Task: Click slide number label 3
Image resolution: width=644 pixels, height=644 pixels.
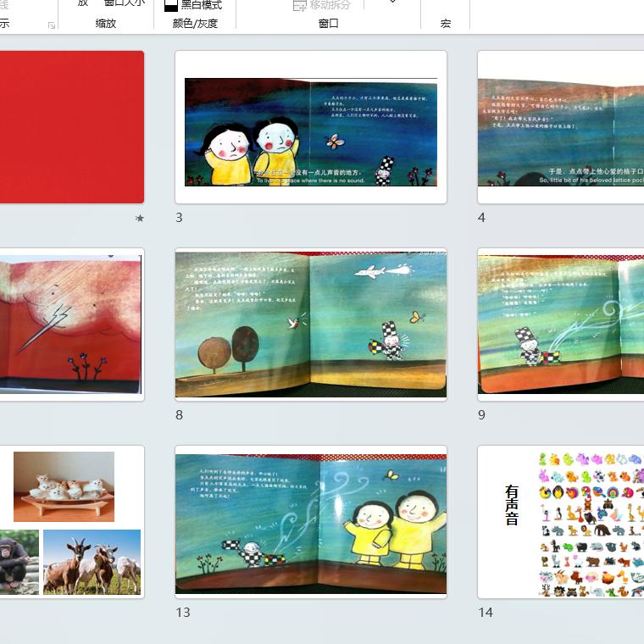Action: tap(179, 217)
